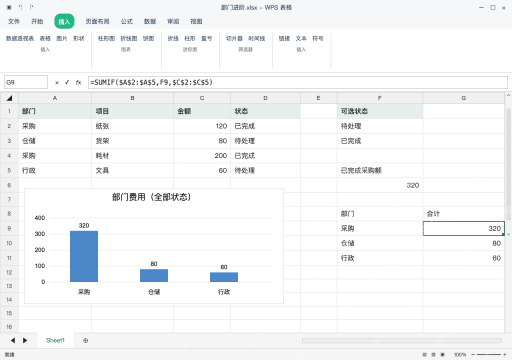Click into the SUMIF formula bar

tap(298, 82)
